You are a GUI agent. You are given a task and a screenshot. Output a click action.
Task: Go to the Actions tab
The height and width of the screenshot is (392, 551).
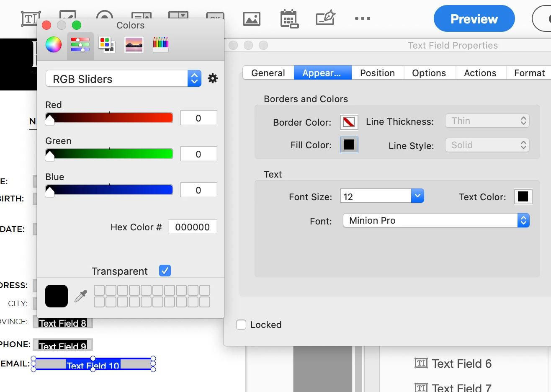point(480,73)
